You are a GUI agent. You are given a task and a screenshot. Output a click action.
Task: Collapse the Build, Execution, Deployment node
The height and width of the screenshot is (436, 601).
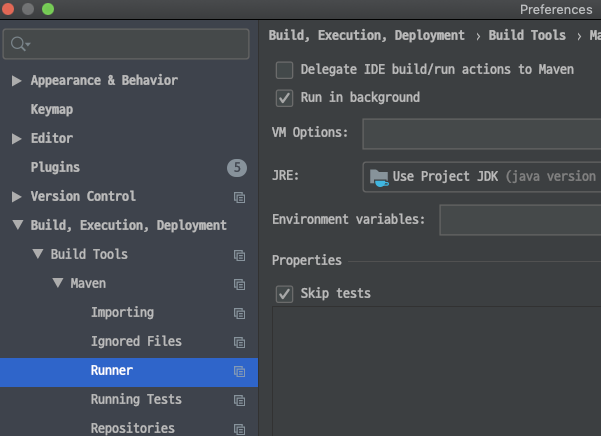(x=18, y=225)
